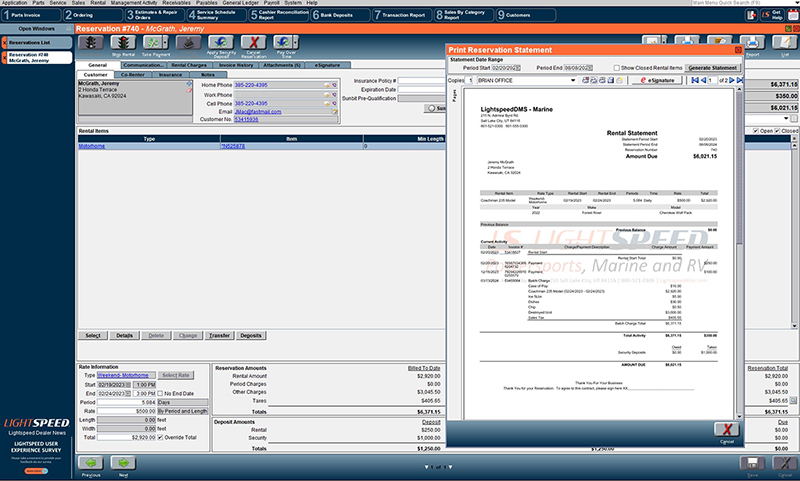Open the Attachments tab
800x481 pixels.
[282, 65]
